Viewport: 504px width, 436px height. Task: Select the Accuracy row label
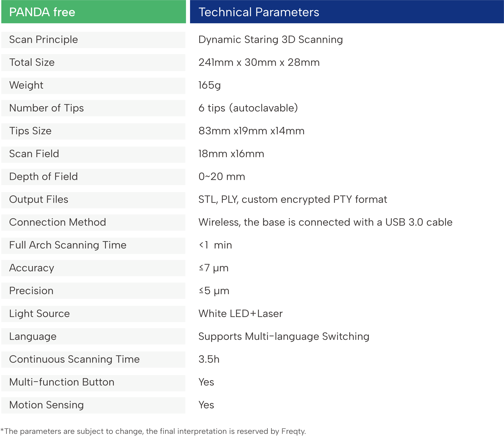coord(93,268)
